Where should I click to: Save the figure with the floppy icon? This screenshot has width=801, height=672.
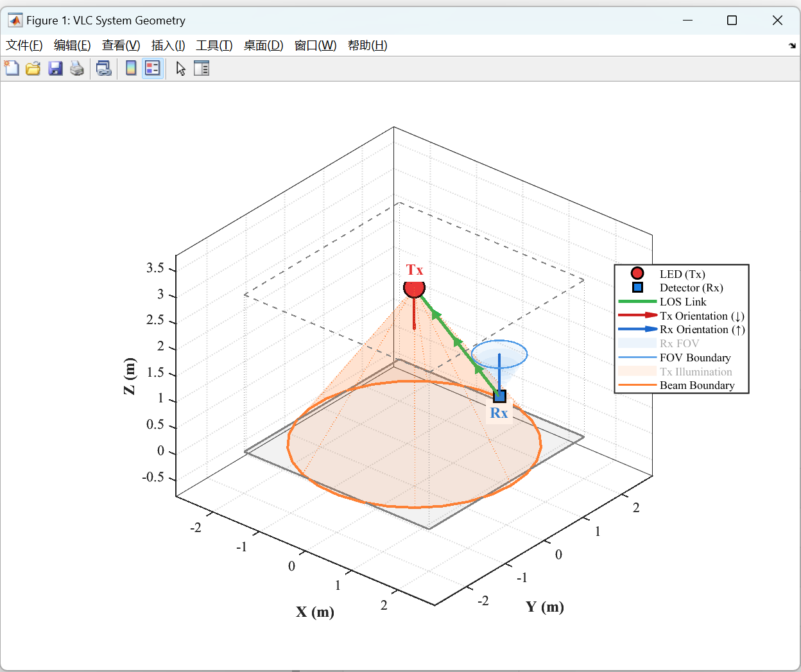(56, 68)
